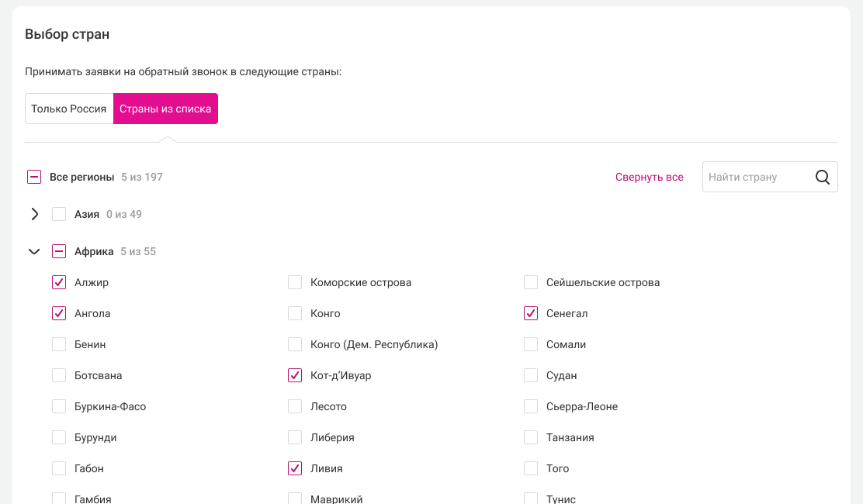Click the Свернуть все link

point(649,177)
